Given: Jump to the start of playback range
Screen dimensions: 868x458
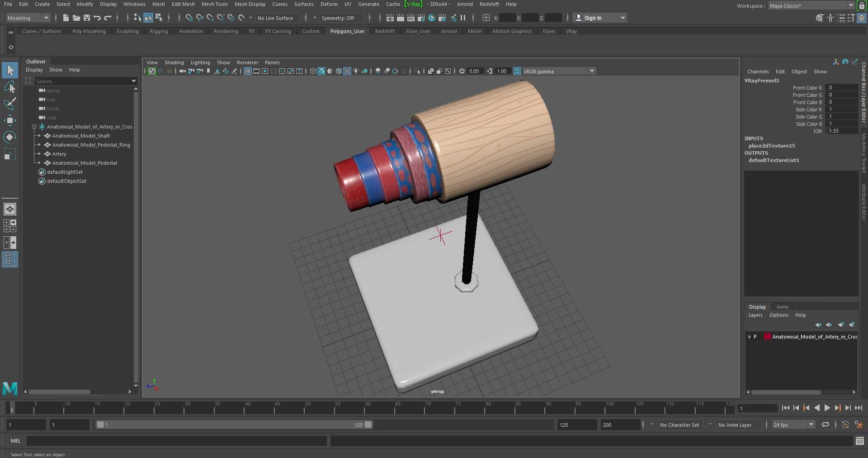Looking at the screenshot, I should (785, 408).
